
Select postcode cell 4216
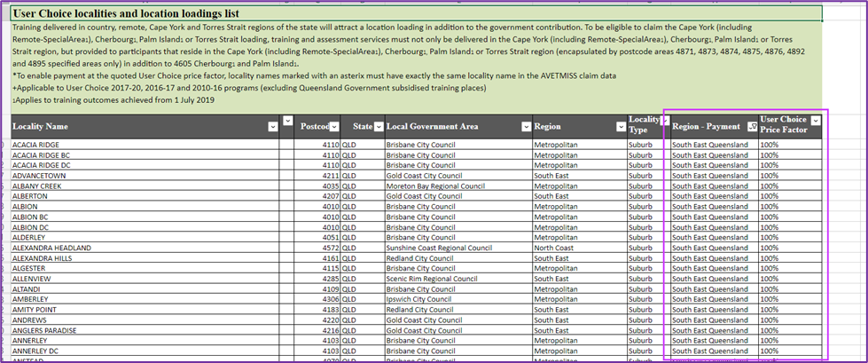pyautogui.click(x=317, y=330)
